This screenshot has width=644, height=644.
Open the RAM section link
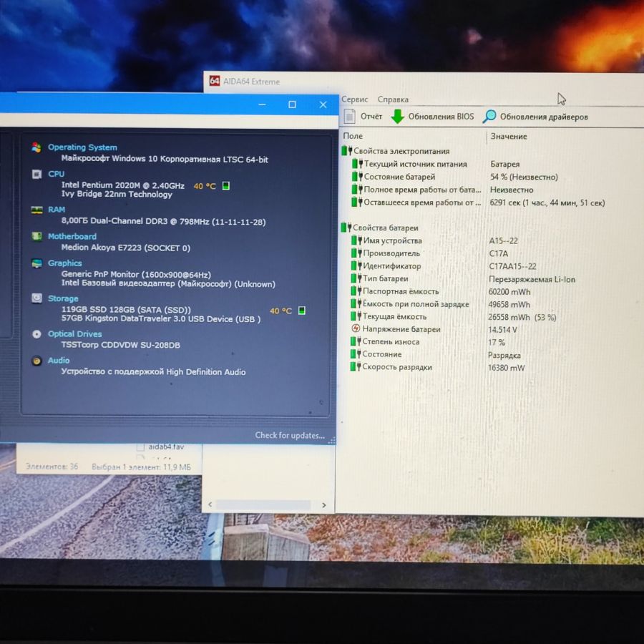(57, 210)
